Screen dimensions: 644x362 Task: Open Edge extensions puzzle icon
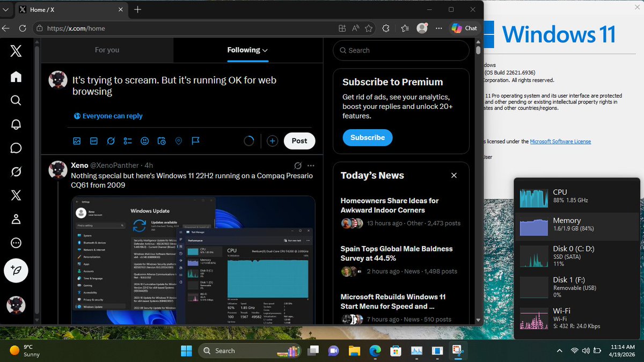(386, 28)
